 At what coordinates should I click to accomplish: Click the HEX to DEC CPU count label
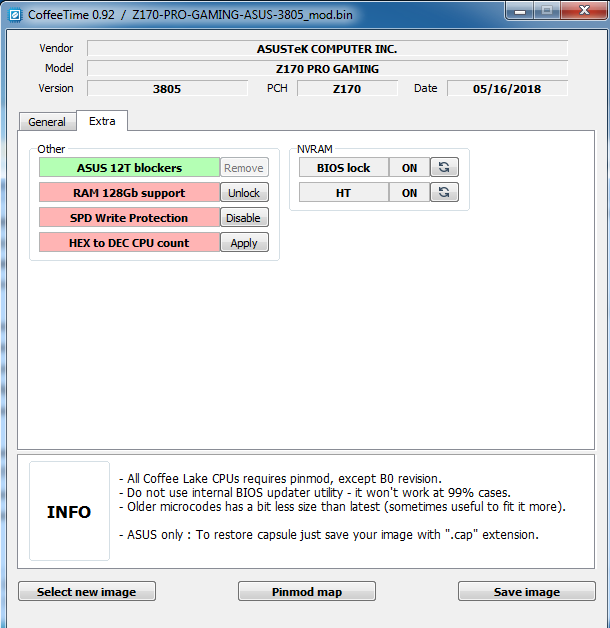click(129, 243)
